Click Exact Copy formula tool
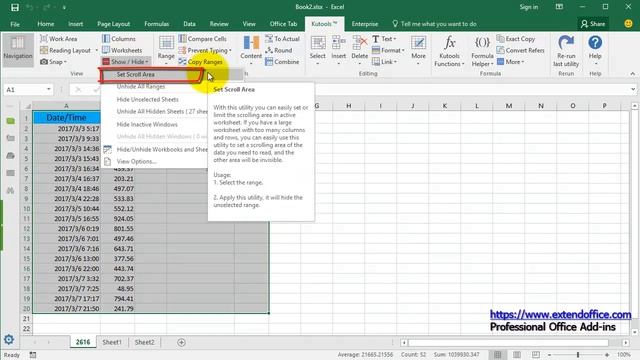The height and width of the screenshot is (360, 640). (516, 39)
